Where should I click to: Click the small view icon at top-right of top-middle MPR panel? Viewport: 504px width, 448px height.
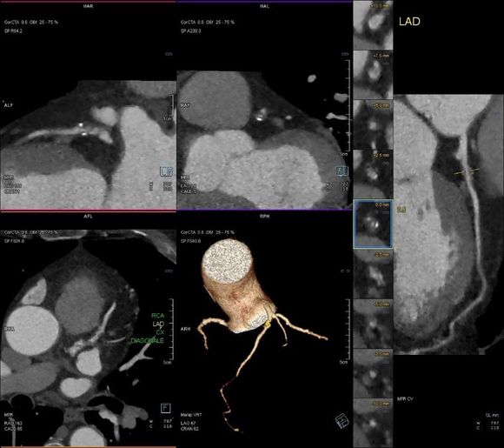(345, 54)
